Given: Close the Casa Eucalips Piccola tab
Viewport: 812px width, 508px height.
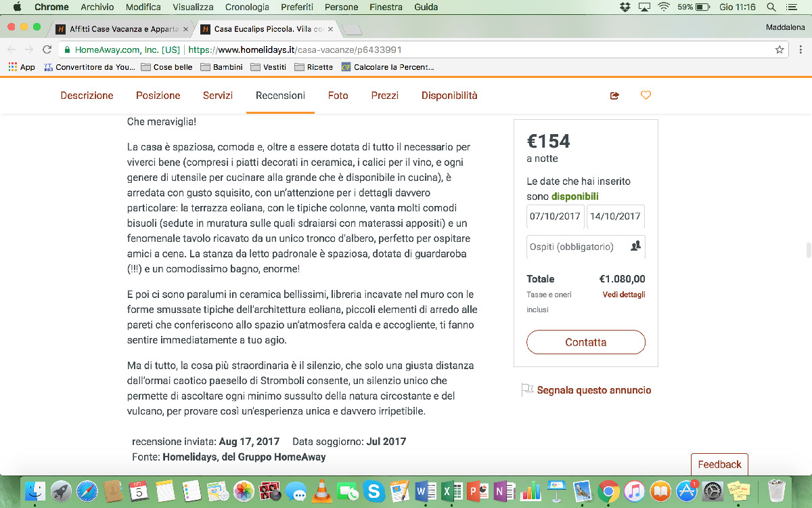Looking at the screenshot, I should pos(330,29).
